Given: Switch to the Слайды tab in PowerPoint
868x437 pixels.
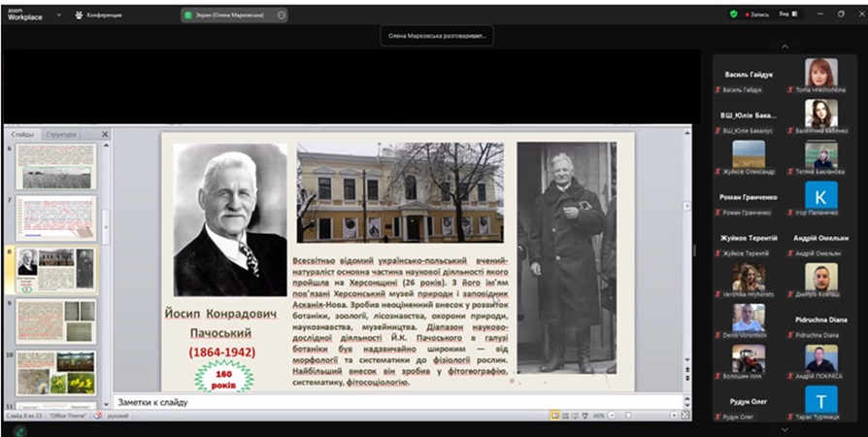Looking at the screenshot, I should tap(22, 135).
